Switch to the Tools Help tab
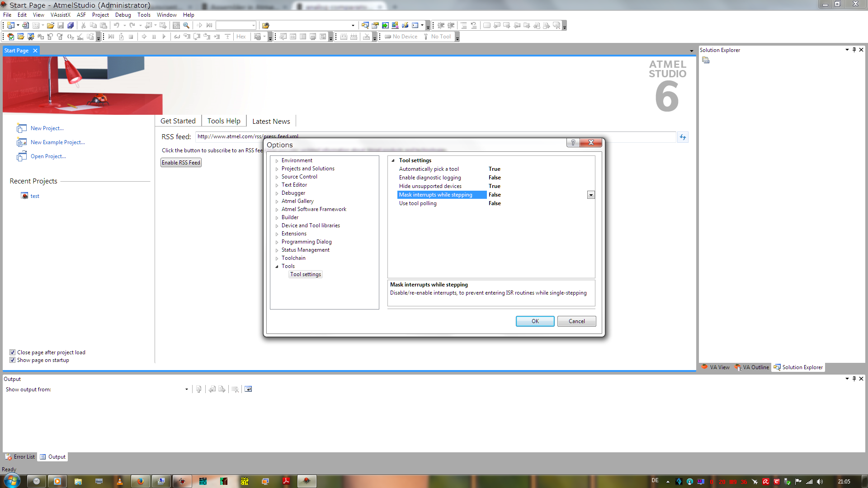The height and width of the screenshot is (488, 868). point(224,121)
